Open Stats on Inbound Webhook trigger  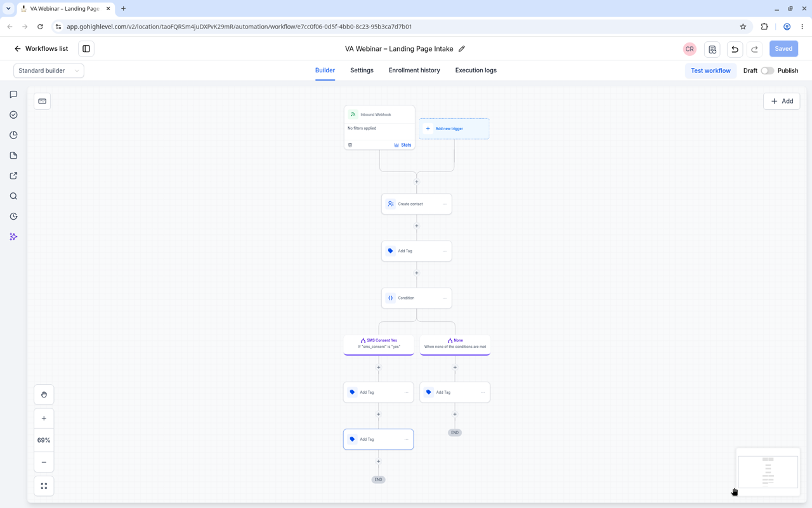click(x=403, y=145)
